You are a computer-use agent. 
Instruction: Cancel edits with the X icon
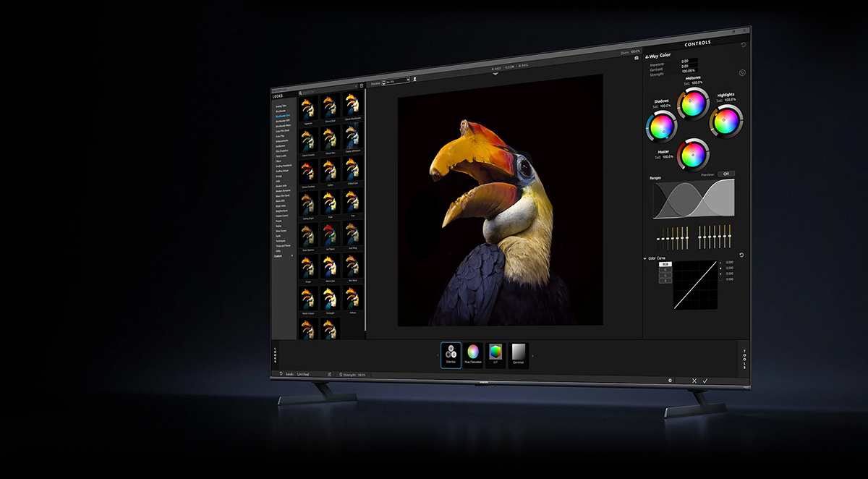coord(694,381)
